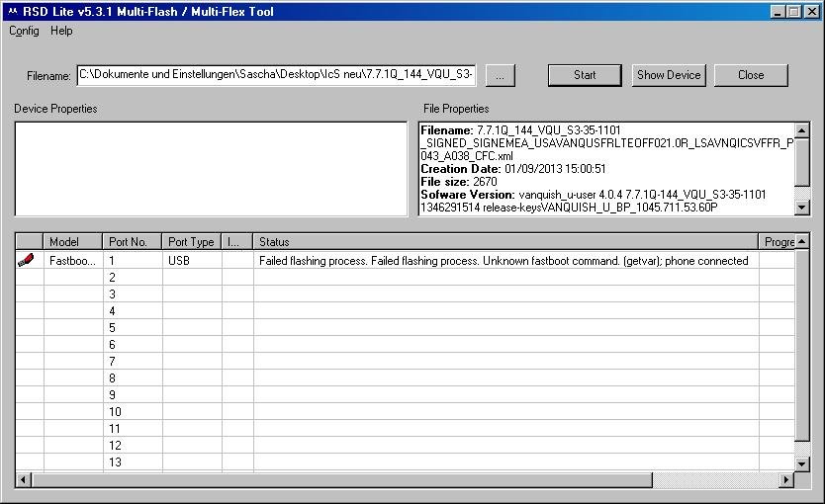The width and height of the screenshot is (825, 504).
Task: Click the USB port type cell
Action: [192, 260]
